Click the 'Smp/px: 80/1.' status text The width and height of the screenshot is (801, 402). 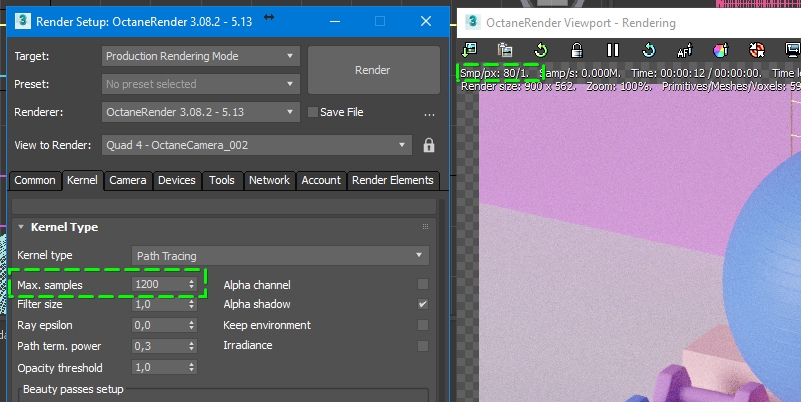click(x=494, y=73)
